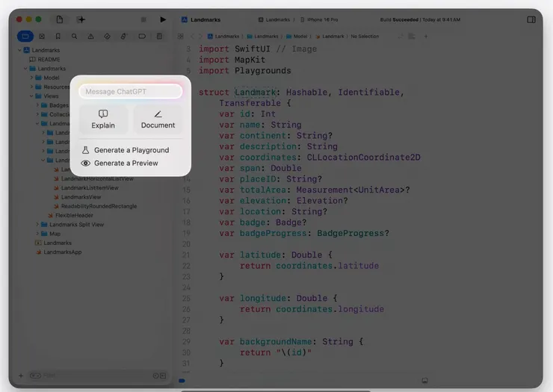Viewport: 553px width, 392px height.
Task: Expand the Model folder
Action: click(31, 78)
